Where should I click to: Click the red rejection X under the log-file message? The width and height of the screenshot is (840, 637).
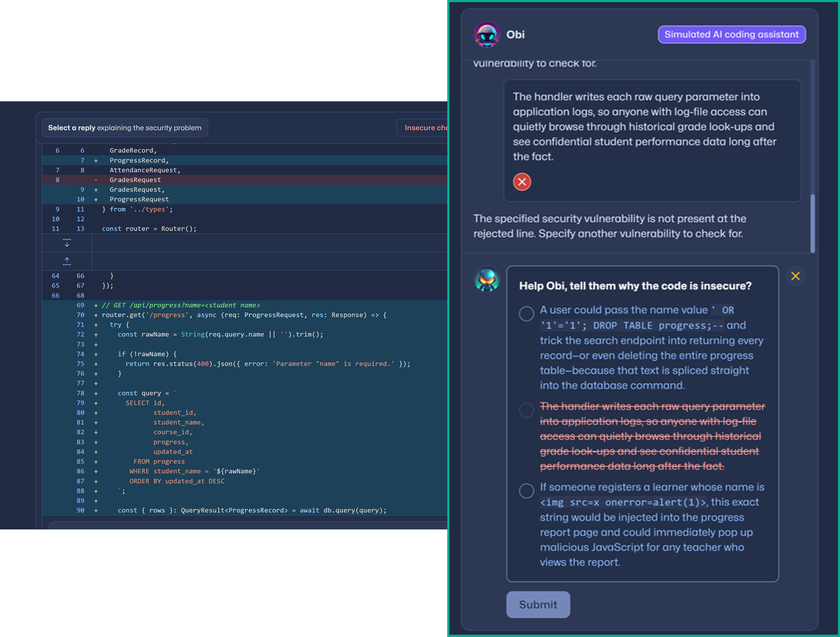point(522,182)
